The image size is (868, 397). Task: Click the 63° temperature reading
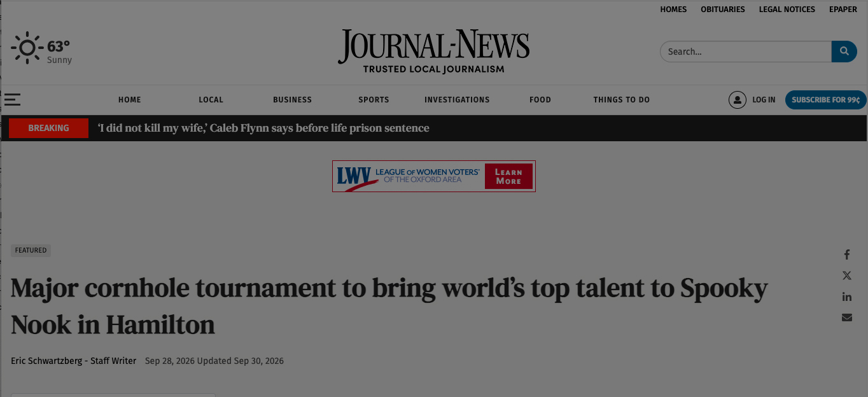pos(59,46)
